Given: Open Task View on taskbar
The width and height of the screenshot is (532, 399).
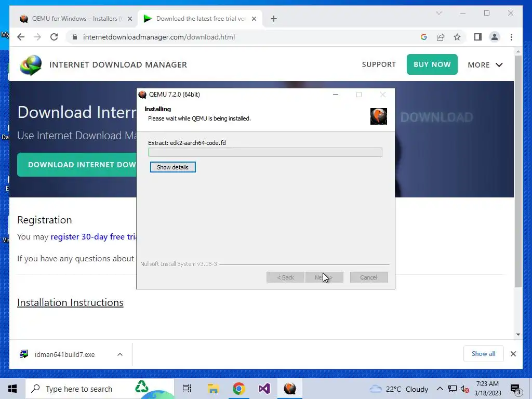Looking at the screenshot, I should point(187,389).
